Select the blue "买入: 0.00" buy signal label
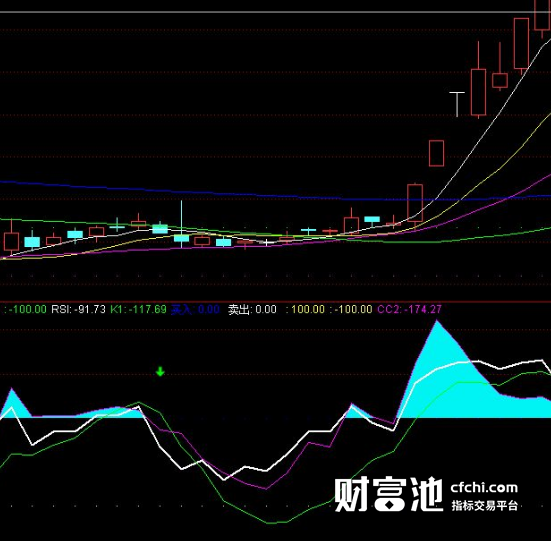 point(195,309)
